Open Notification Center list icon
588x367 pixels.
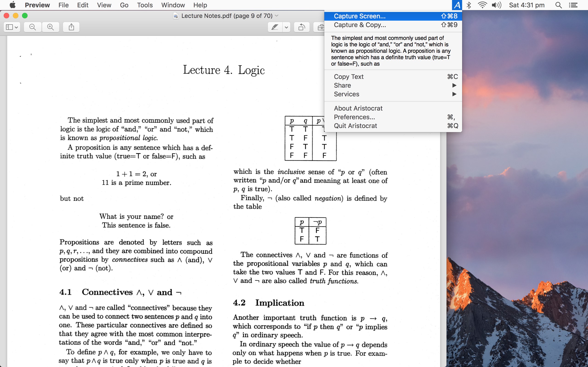574,5
